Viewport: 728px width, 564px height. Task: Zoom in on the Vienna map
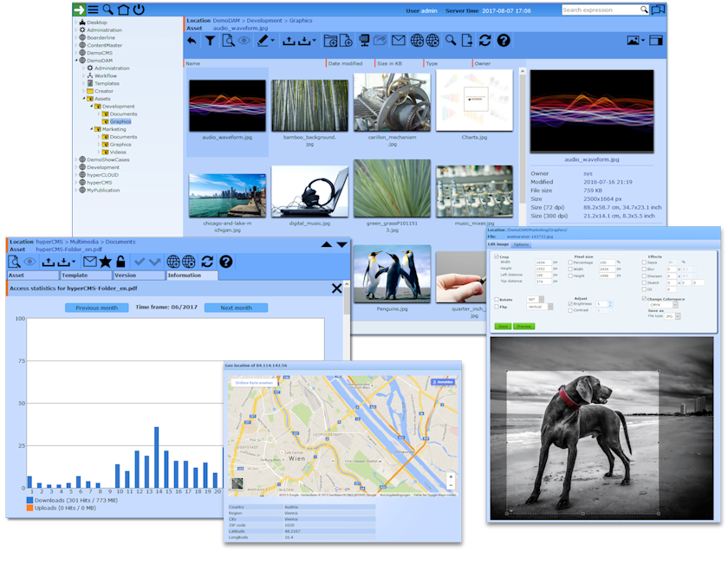[x=451, y=476]
